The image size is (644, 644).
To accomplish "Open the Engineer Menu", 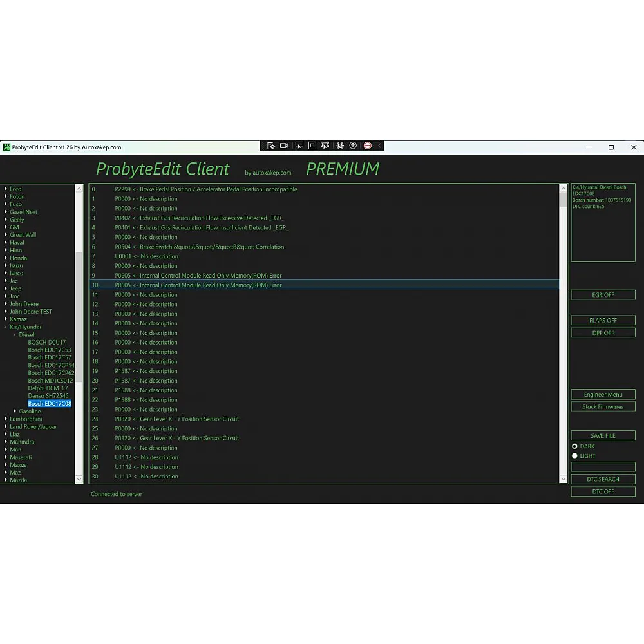I will coord(603,394).
